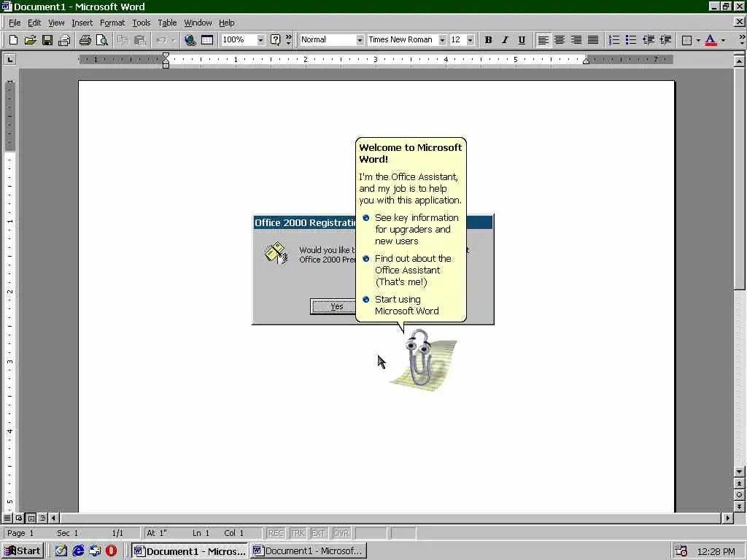The image size is (747, 560).
Task: Select Start using Microsoft Word option
Action: click(x=401, y=305)
